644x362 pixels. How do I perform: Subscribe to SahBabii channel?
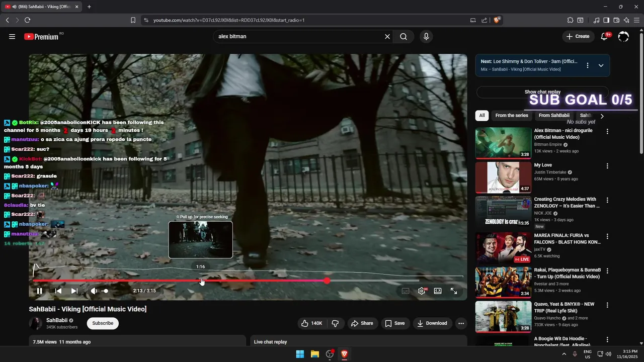(103, 323)
